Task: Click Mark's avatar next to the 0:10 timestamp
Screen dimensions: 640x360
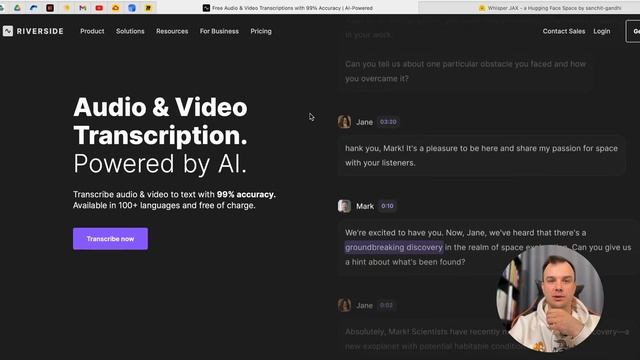Action: pyautogui.click(x=344, y=206)
